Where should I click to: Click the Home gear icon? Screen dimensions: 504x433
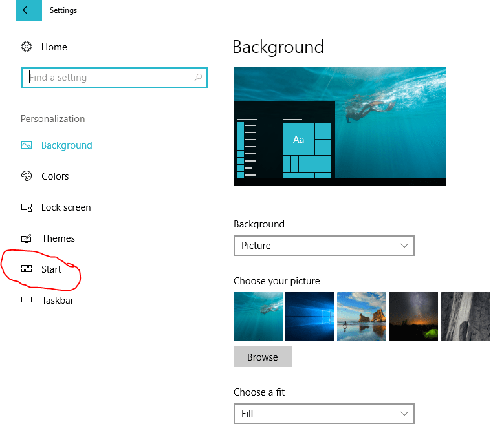point(27,47)
